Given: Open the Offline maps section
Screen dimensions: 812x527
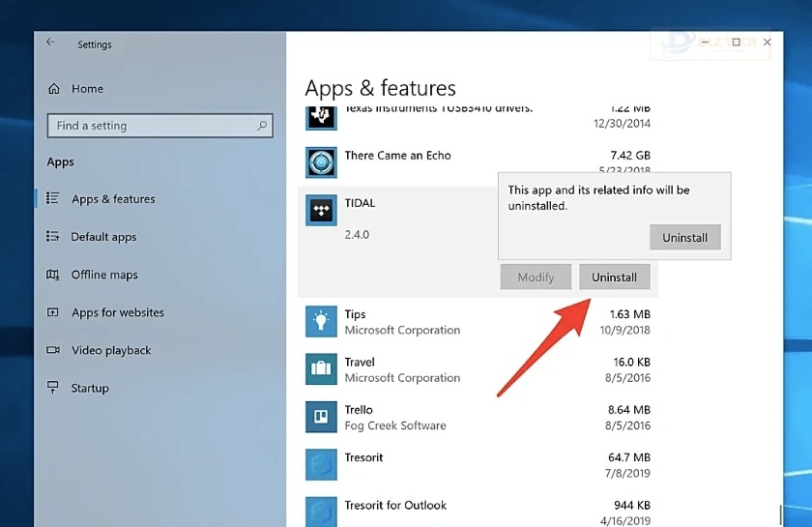Looking at the screenshot, I should click(x=104, y=275).
